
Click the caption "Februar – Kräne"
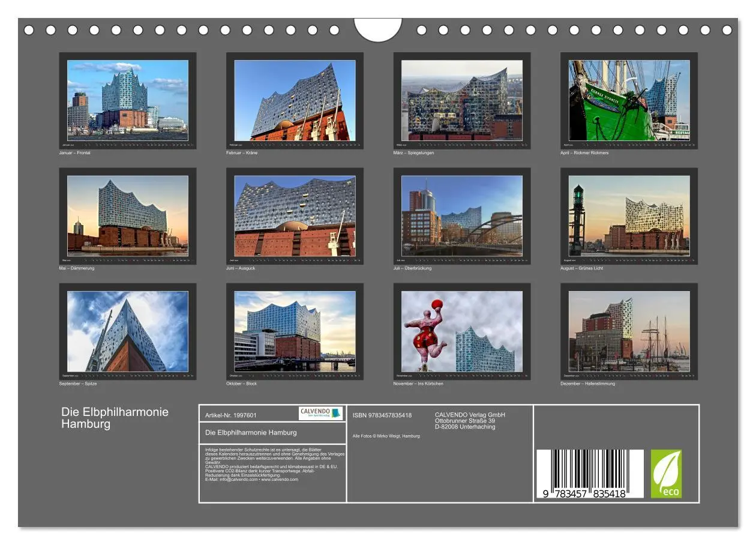[242, 153]
